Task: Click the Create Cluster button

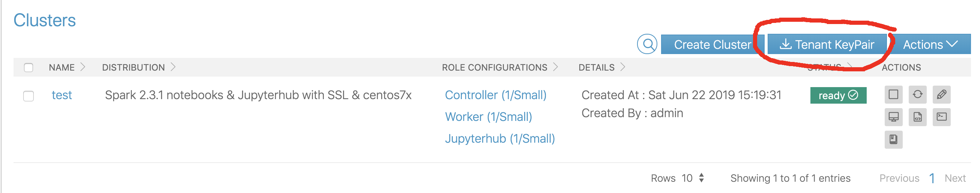Action: click(712, 45)
